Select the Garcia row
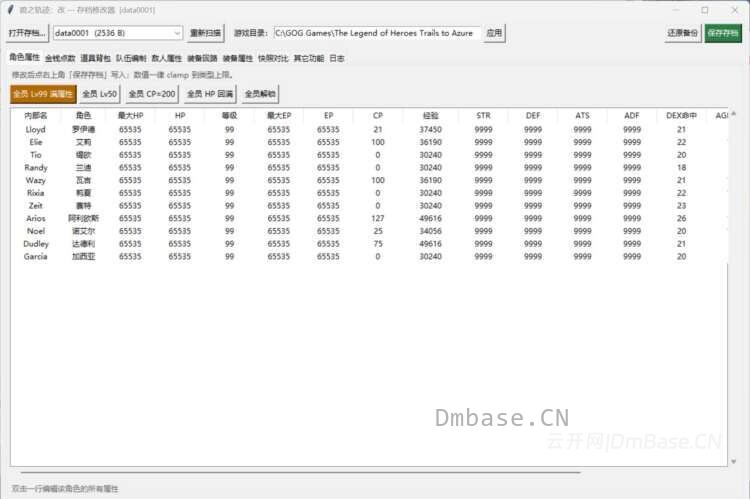This screenshot has height=499, width=750. click(x=369, y=256)
